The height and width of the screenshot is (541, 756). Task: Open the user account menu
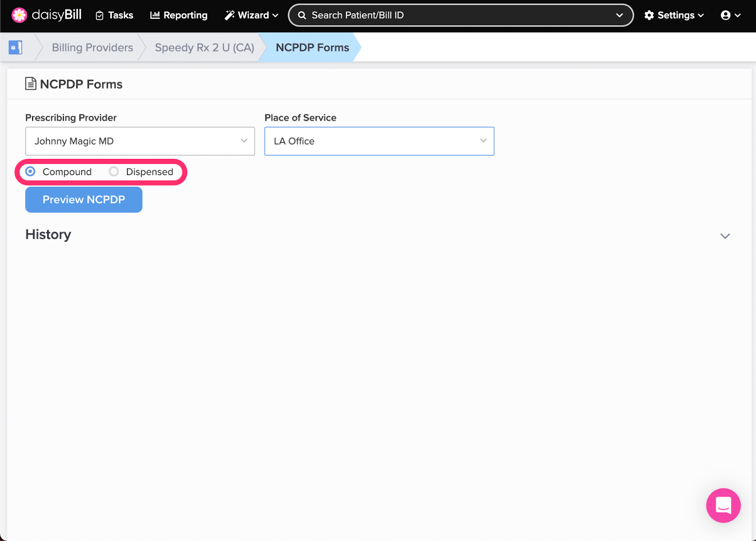pyautogui.click(x=730, y=15)
